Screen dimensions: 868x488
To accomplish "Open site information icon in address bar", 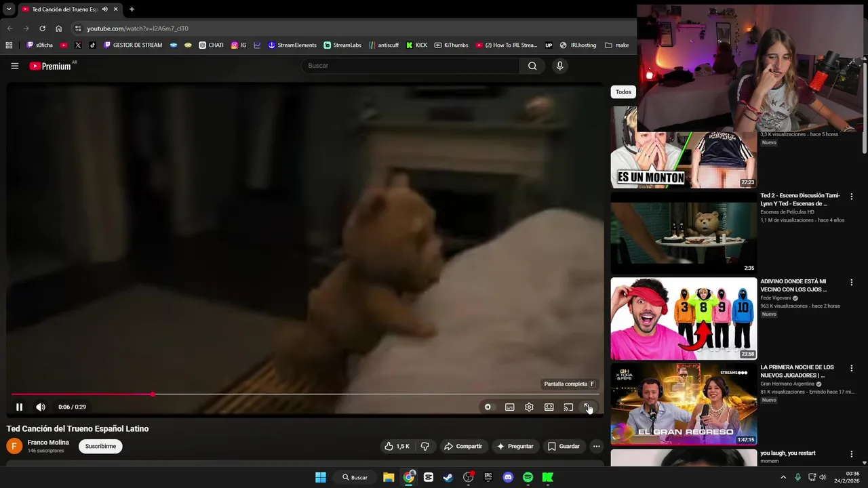I will pyautogui.click(x=78, y=28).
